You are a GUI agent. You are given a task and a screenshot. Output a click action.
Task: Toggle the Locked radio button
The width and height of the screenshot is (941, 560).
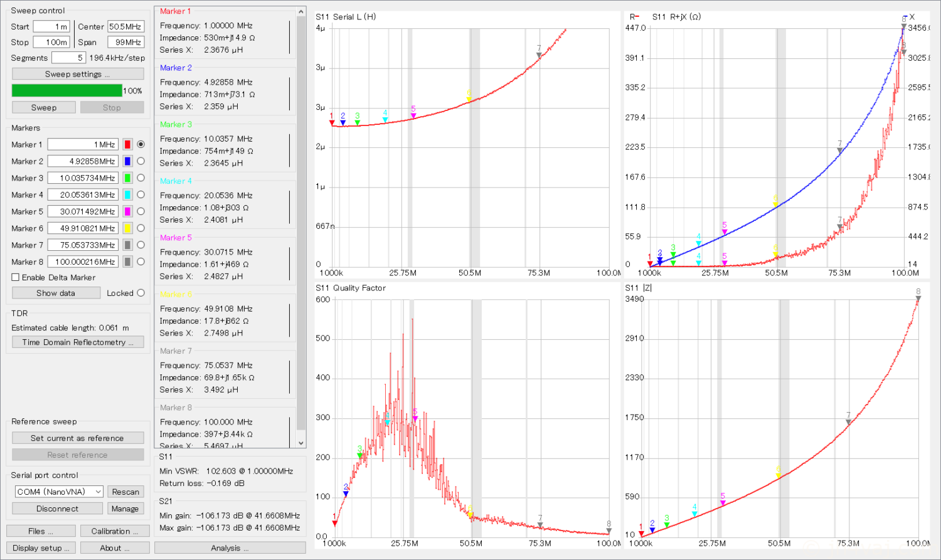(x=141, y=293)
